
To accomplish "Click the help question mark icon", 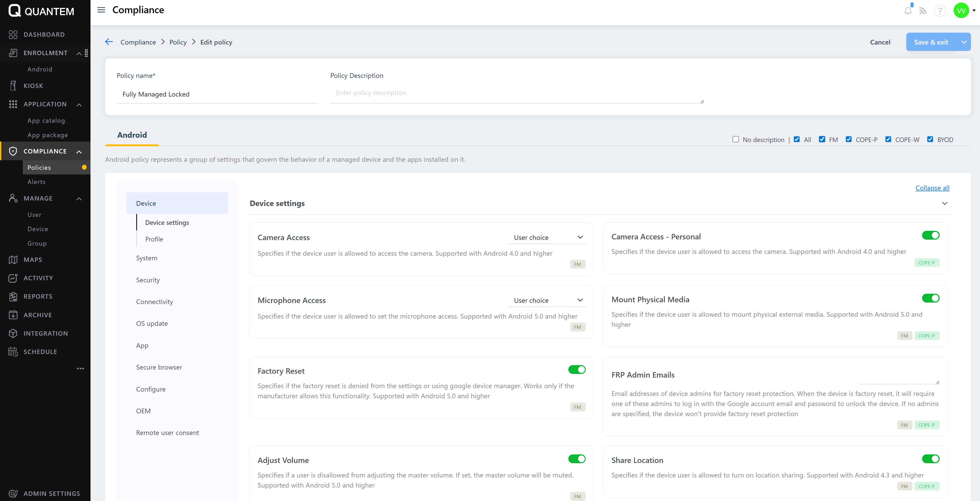I will coord(940,11).
